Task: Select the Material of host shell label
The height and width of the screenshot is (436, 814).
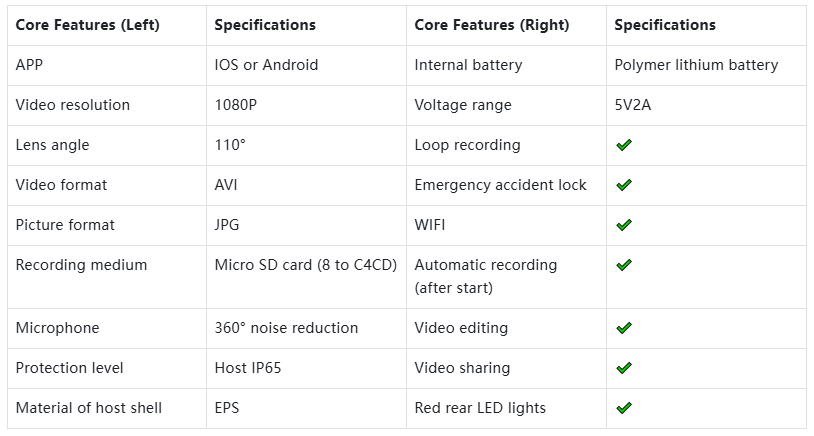Action: point(89,408)
